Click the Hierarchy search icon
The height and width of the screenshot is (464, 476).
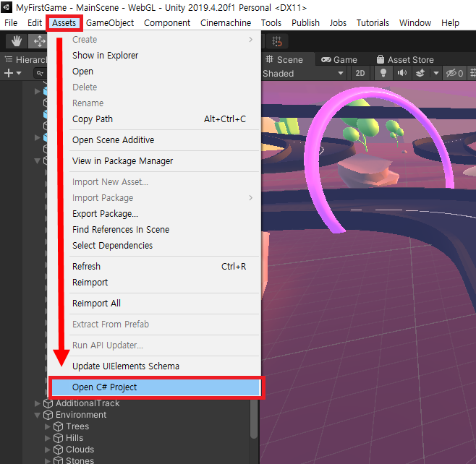coord(39,73)
